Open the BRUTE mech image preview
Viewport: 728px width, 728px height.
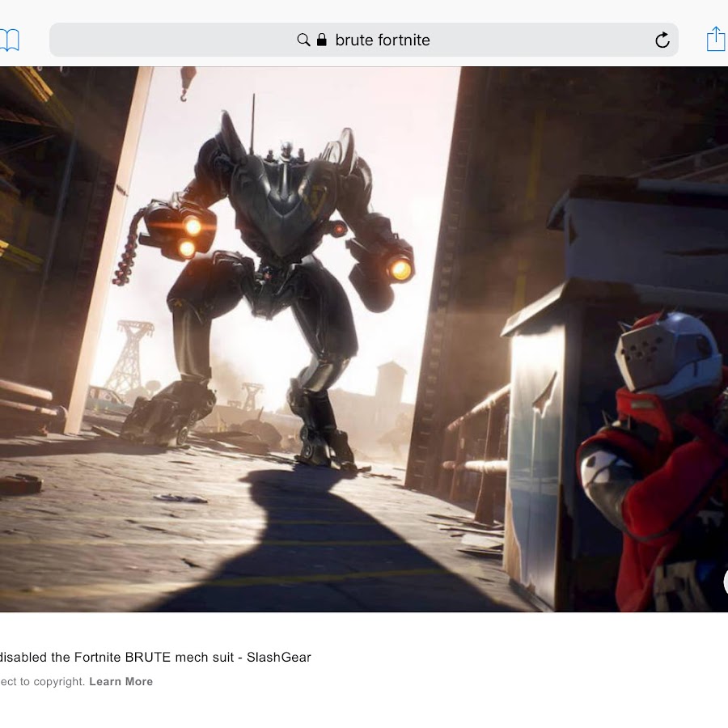[x=364, y=340]
